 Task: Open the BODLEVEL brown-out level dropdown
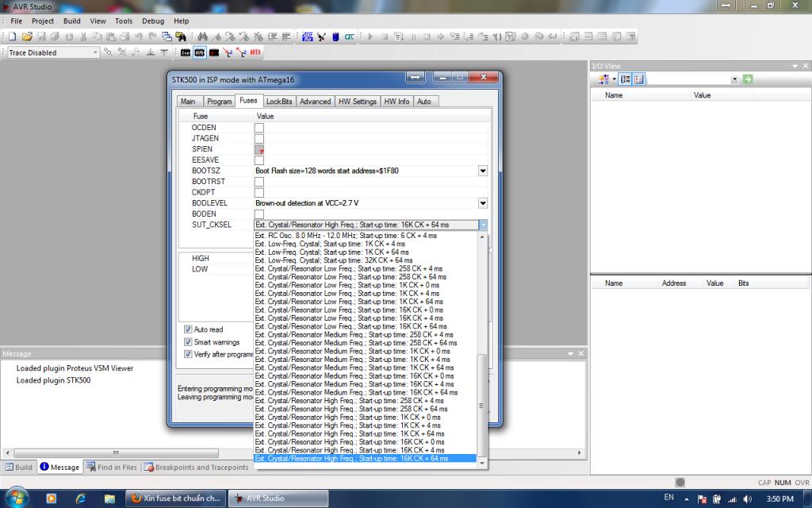tap(483, 203)
